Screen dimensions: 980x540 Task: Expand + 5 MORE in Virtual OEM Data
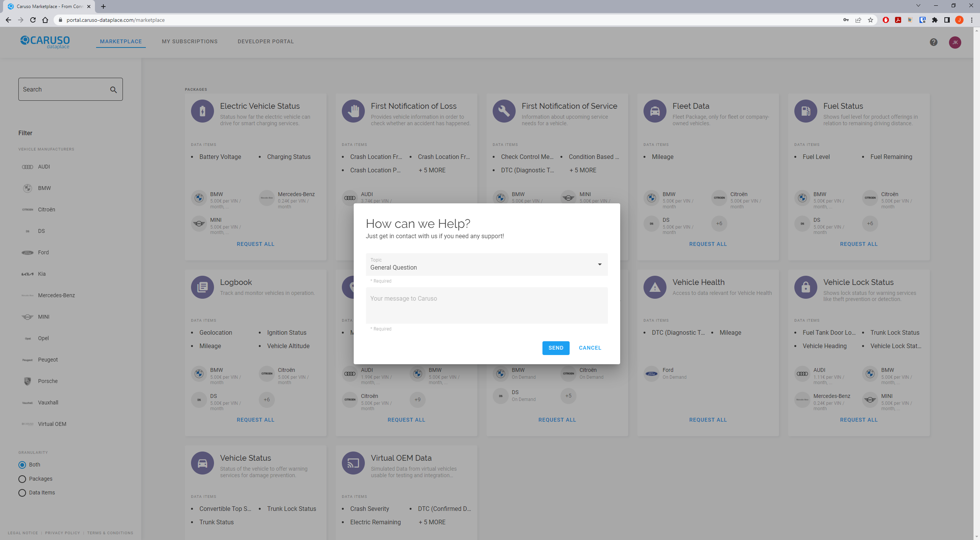(432, 522)
